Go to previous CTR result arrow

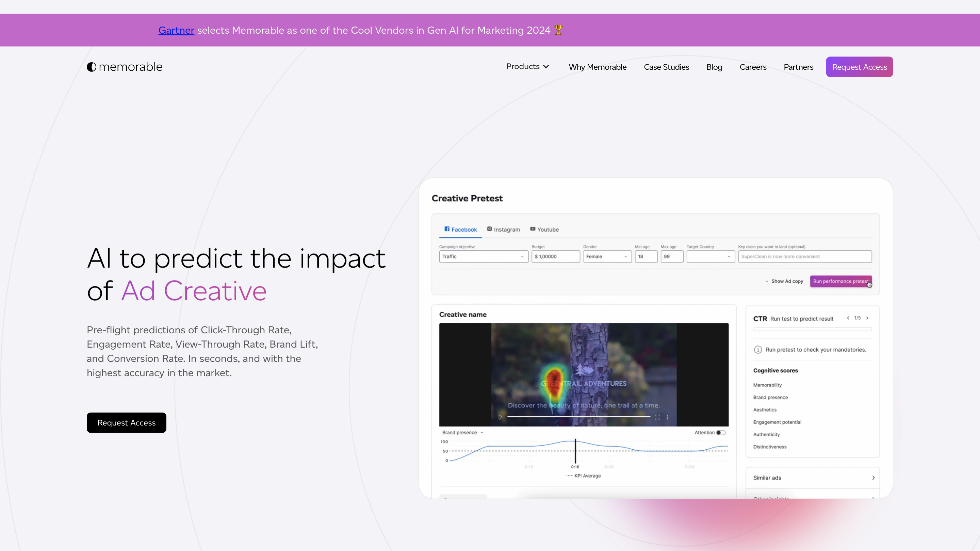click(848, 318)
